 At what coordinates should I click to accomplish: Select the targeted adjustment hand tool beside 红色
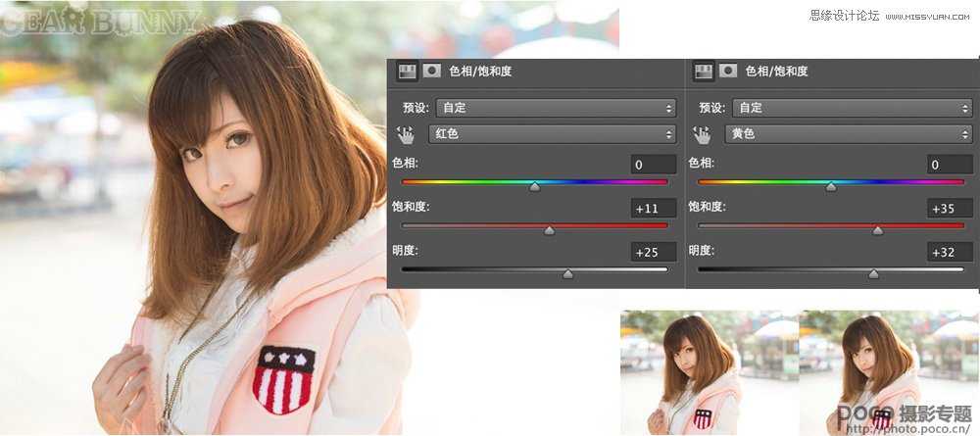click(x=407, y=134)
